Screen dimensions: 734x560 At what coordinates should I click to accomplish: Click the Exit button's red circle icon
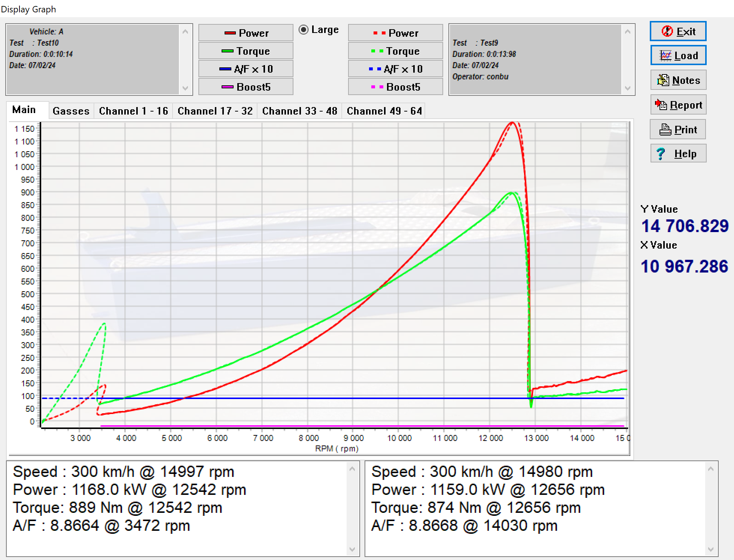coord(667,31)
